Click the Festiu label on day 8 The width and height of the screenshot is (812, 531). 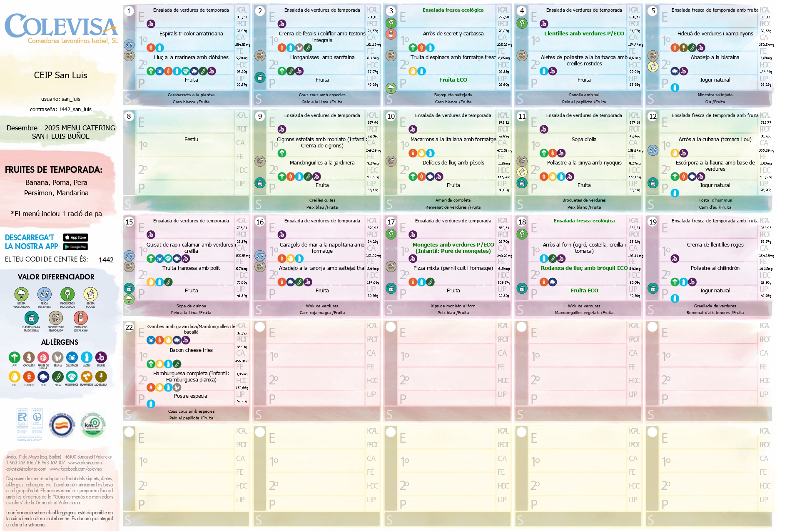[x=191, y=140]
